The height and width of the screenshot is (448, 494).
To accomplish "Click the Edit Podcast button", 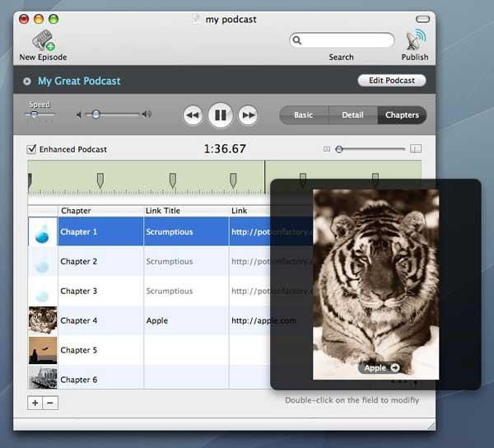I will tap(392, 81).
